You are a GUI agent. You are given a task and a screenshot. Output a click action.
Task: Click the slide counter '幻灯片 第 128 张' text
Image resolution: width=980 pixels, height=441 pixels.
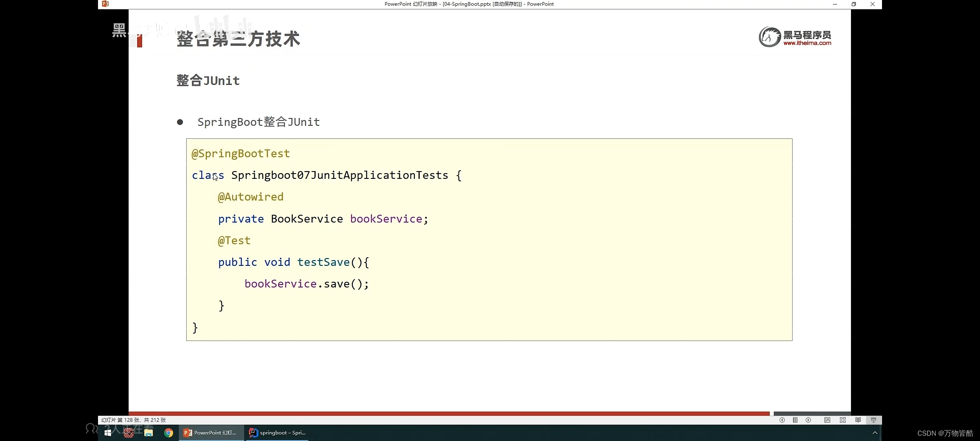pyautogui.click(x=134, y=420)
